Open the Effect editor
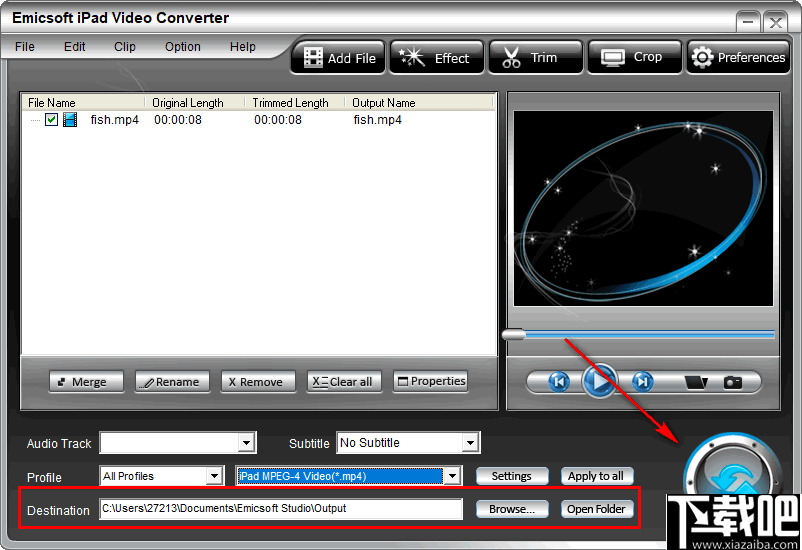This screenshot has width=802, height=550. coord(437,58)
